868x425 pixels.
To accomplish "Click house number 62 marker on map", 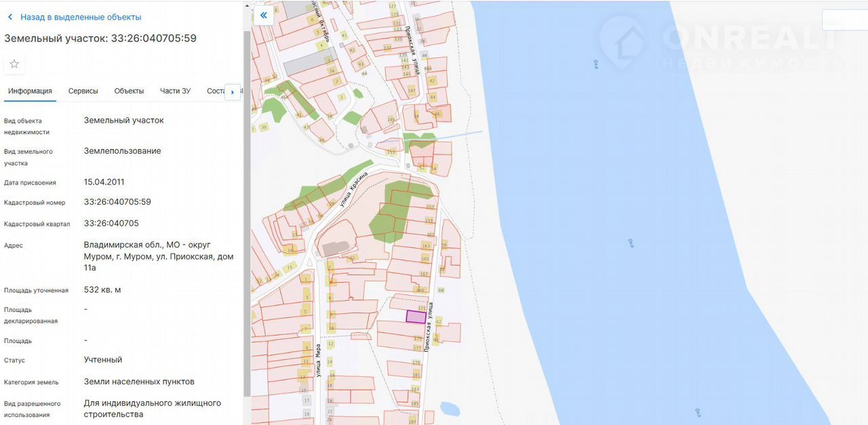I will point(439,321).
